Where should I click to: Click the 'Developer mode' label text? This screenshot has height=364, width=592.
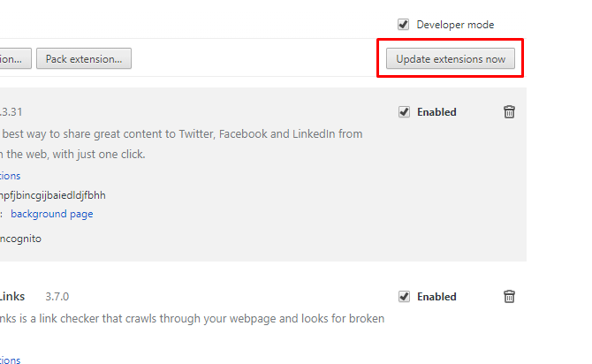tap(455, 25)
